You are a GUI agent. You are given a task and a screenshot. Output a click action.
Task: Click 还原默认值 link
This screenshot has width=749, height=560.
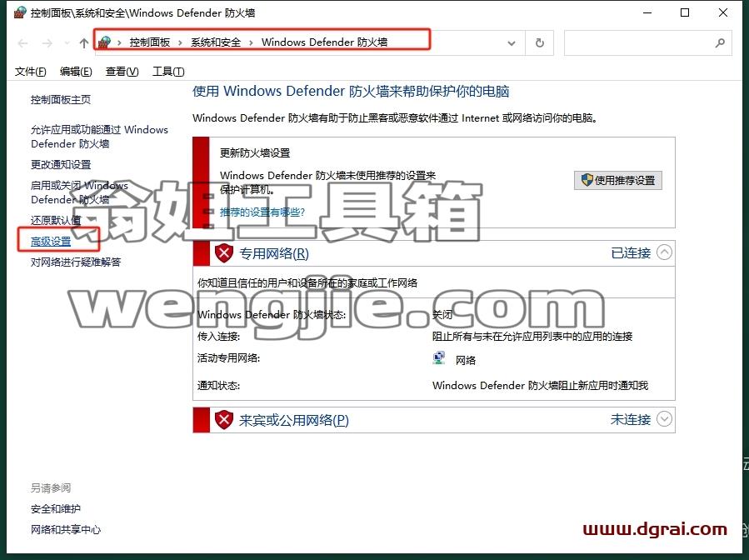point(56,220)
